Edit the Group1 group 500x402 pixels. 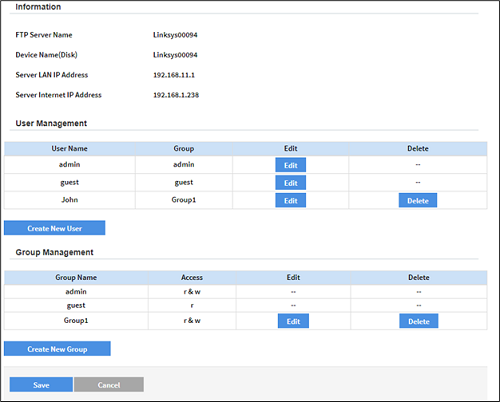tap(293, 321)
